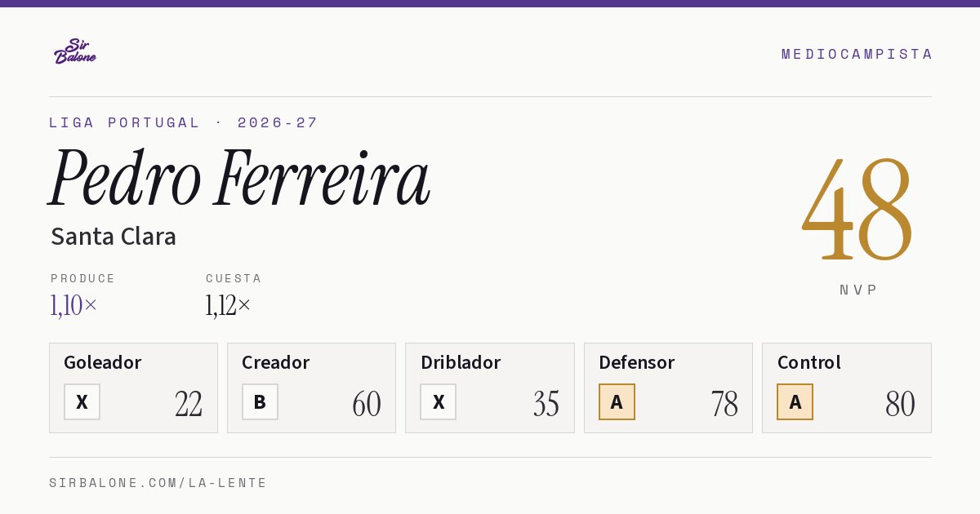
Task: Click the sirbalone.com/la-lente link
Action: pos(158,483)
